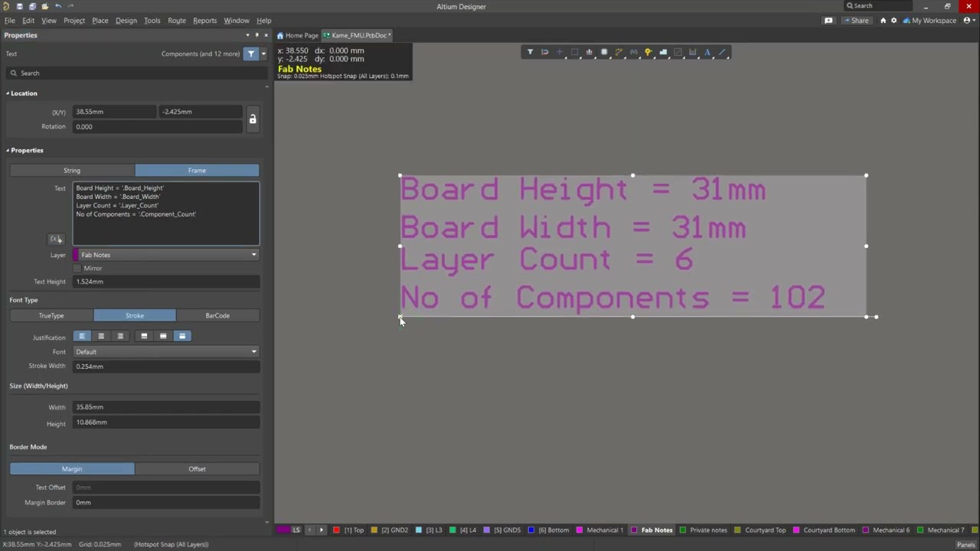Click the lock icon next to location fields
Viewport: 980px width, 551px height.
click(253, 119)
